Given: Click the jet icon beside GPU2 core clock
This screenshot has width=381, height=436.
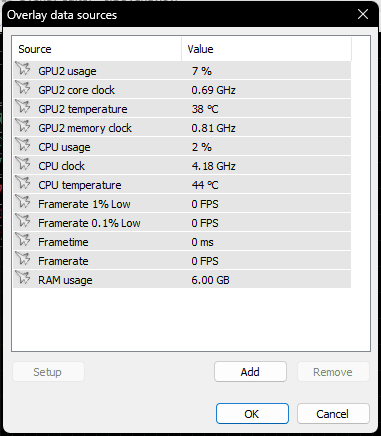Looking at the screenshot, I should 23,88.
